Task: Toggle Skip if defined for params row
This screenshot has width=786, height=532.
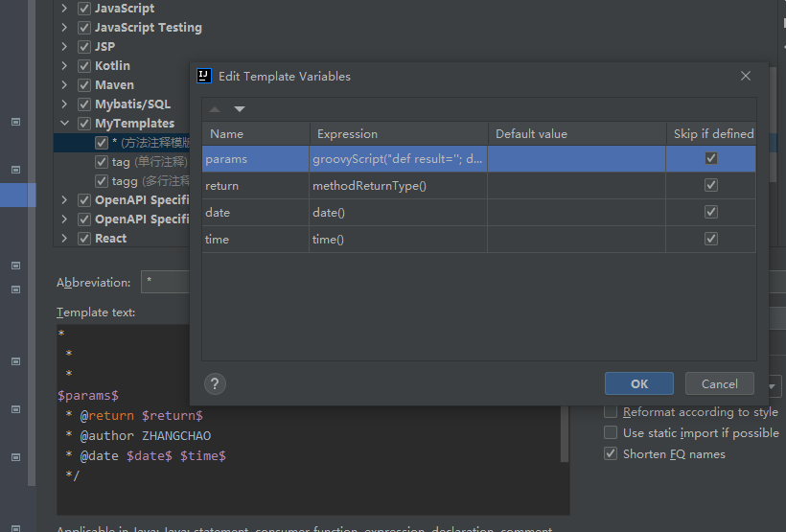Action: tap(711, 158)
